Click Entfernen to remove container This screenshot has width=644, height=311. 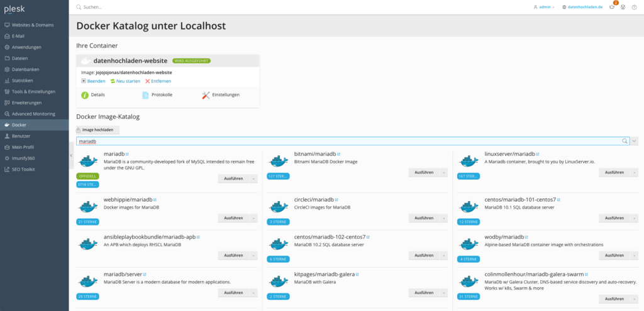coord(158,81)
